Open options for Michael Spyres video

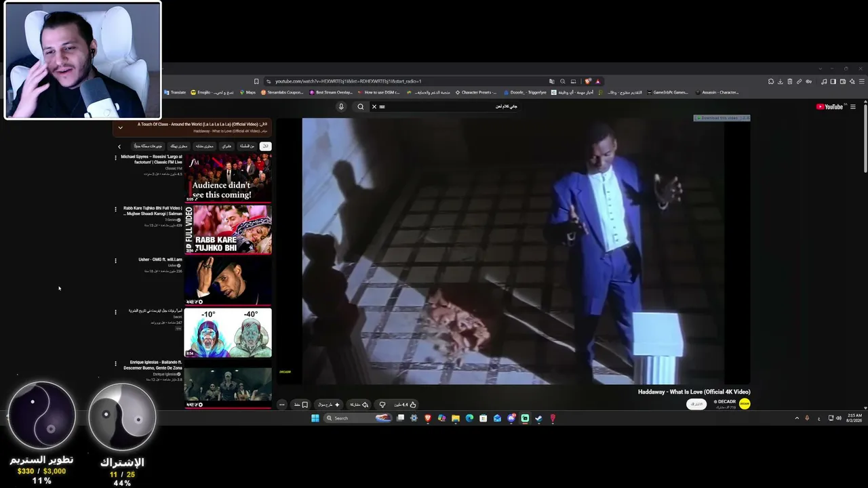point(115,157)
